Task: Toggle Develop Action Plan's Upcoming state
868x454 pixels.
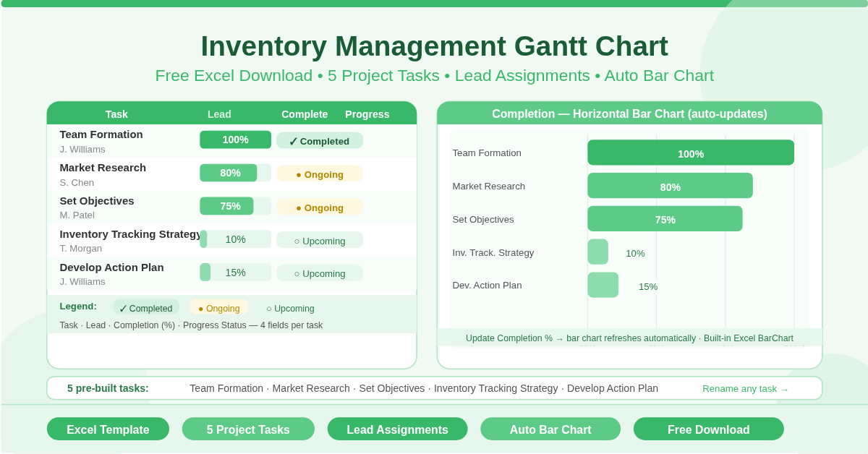Action: coord(320,273)
